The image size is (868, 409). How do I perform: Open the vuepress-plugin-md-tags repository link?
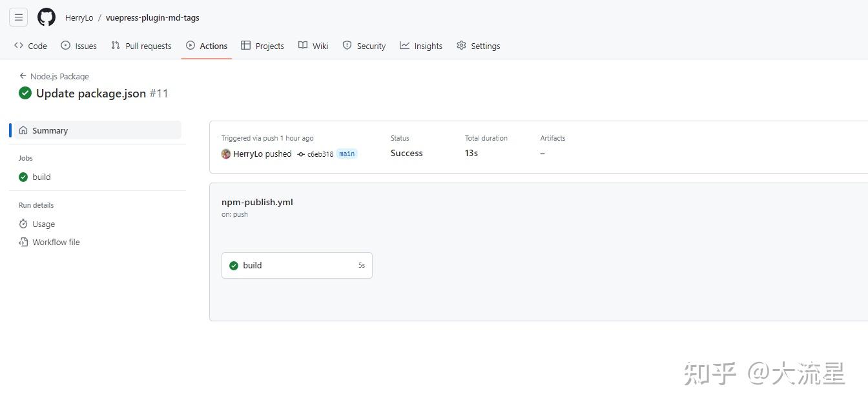pos(152,17)
